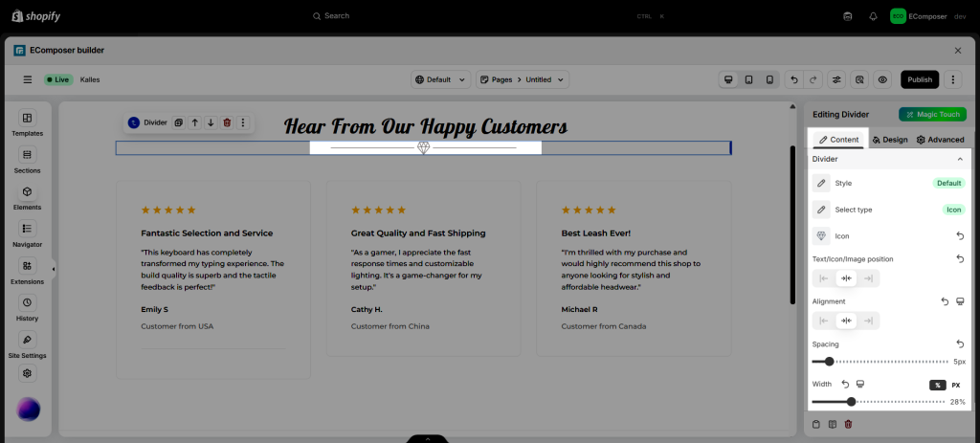Open the Default language dropdown

(x=441, y=79)
